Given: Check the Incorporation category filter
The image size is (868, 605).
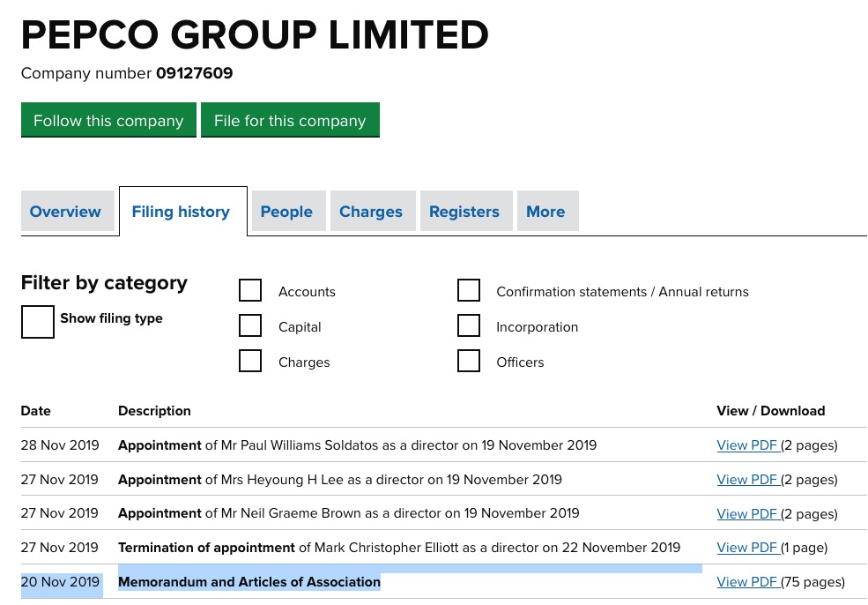Looking at the screenshot, I should coord(469,325).
